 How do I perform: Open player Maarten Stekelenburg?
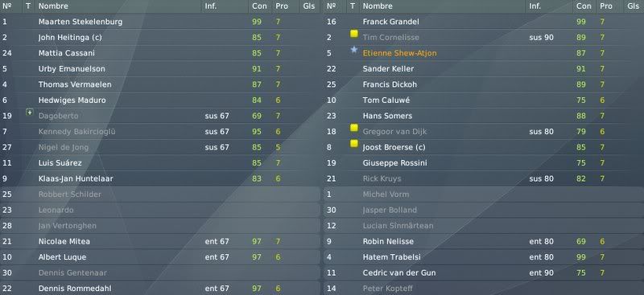tap(80, 22)
